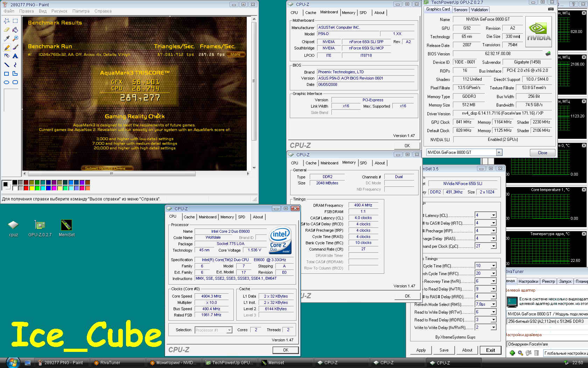
Task: Click Apply in MemSet
Action: point(421,350)
